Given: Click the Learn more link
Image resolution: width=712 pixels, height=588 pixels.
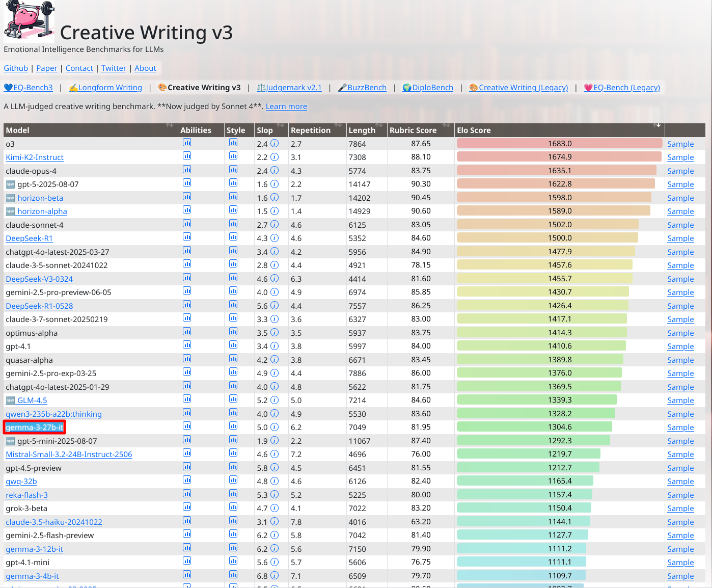Looking at the screenshot, I should coord(286,106).
